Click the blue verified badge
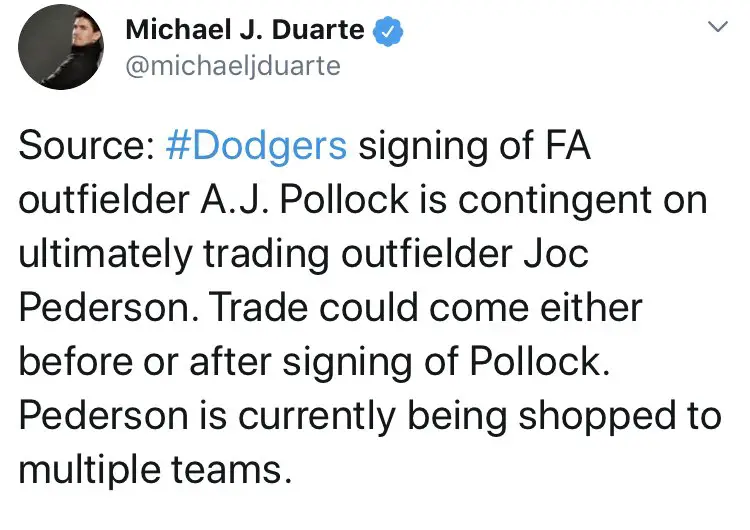This screenshot has height=530, width=750. pyautogui.click(x=388, y=31)
